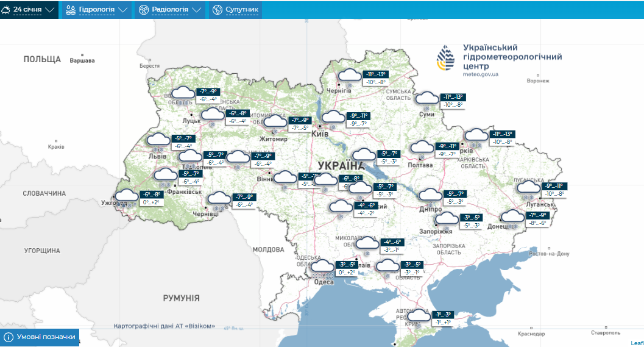644x347 pixels.
Task: Click the Український гідрометеорологічний центр logo
Action: tap(445, 59)
